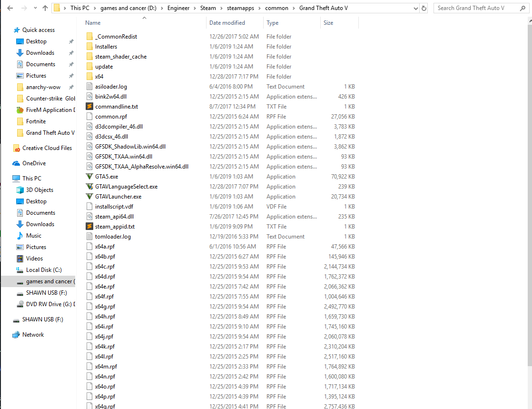
Task: Click Engineer in the breadcrumb path
Action: [x=178, y=8]
